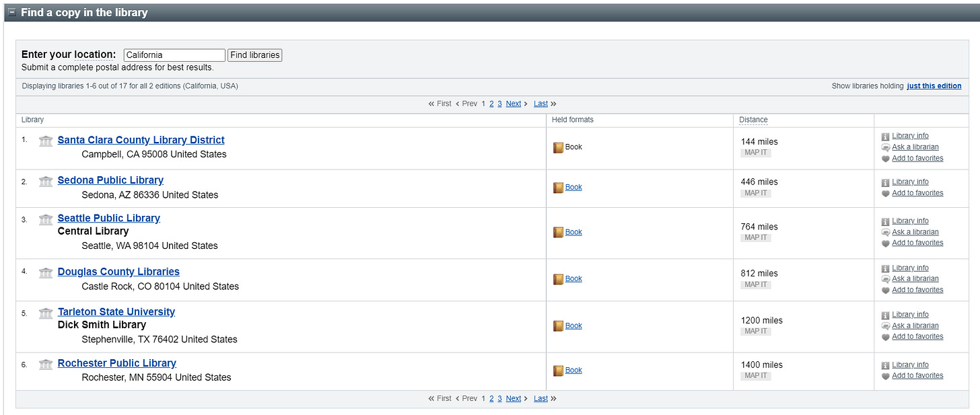Open Library info for Tarleton State University
This screenshot has width=980, height=415.
[910, 314]
